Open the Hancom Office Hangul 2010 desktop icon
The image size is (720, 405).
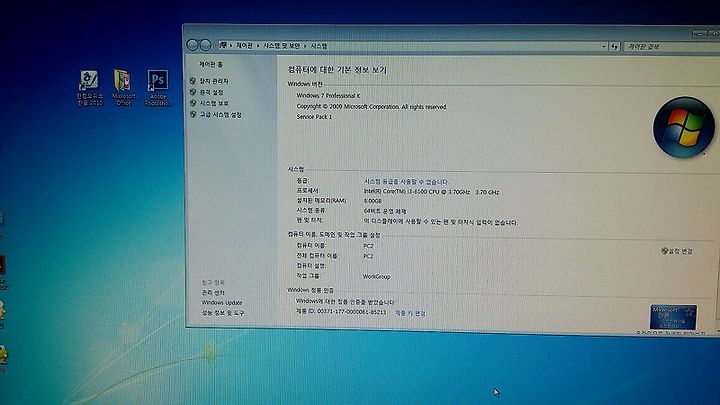coord(89,87)
